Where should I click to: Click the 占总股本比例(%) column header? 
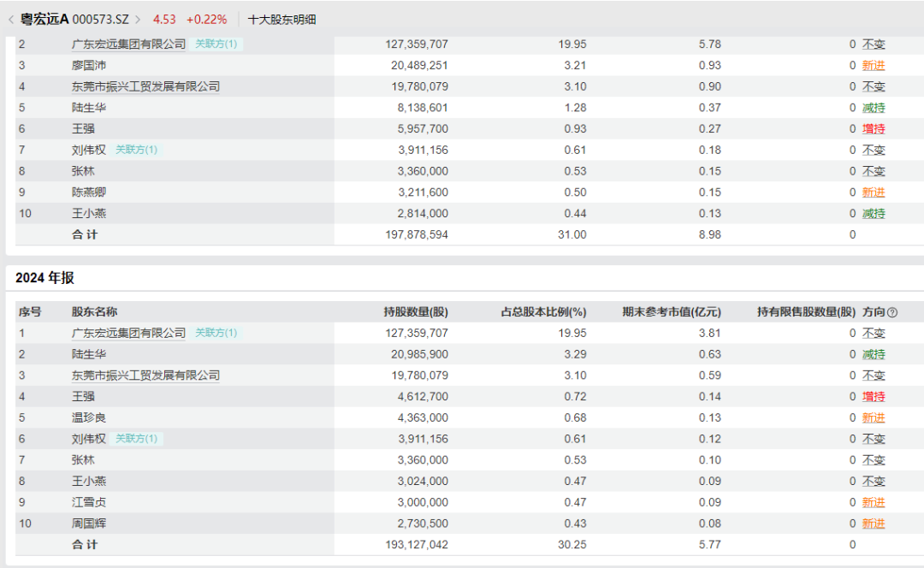[x=543, y=312]
